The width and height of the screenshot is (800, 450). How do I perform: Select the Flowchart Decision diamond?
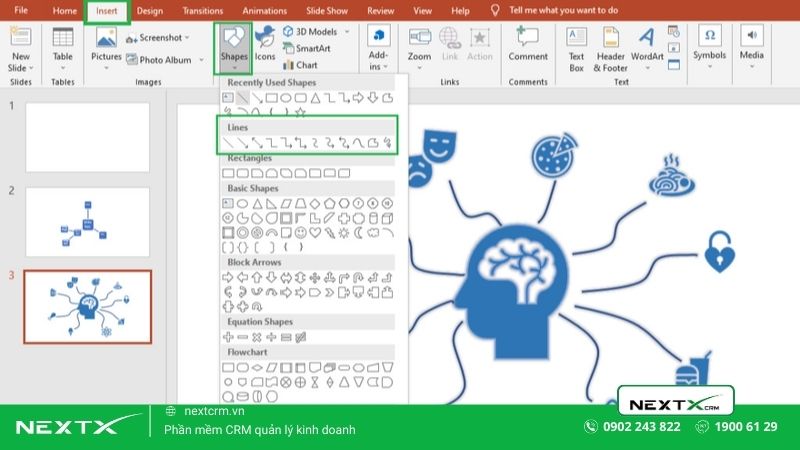pos(257,367)
